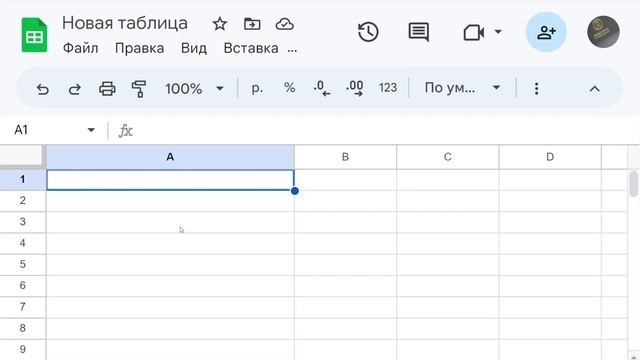Collapse the menus with the up chevron
The height and width of the screenshot is (360, 640).
tap(594, 89)
